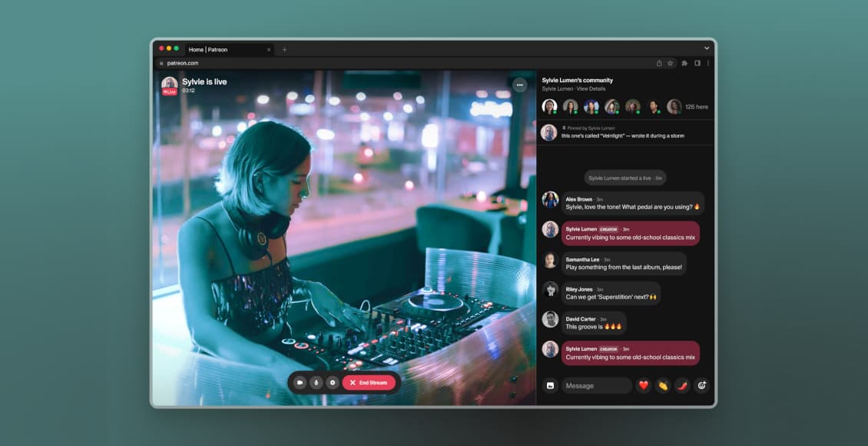Type in the Message input field
The width and height of the screenshot is (868, 446).
click(596, 385)
